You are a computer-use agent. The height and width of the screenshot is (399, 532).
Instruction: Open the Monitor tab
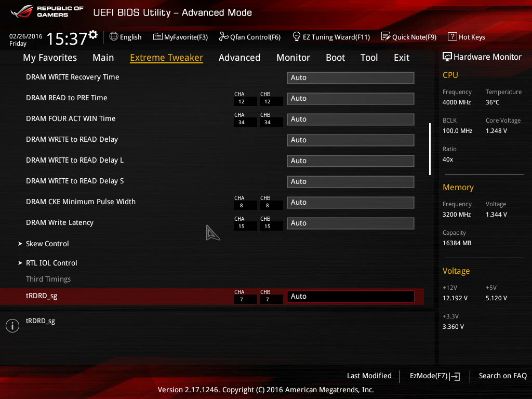click(x=293, y=58)
